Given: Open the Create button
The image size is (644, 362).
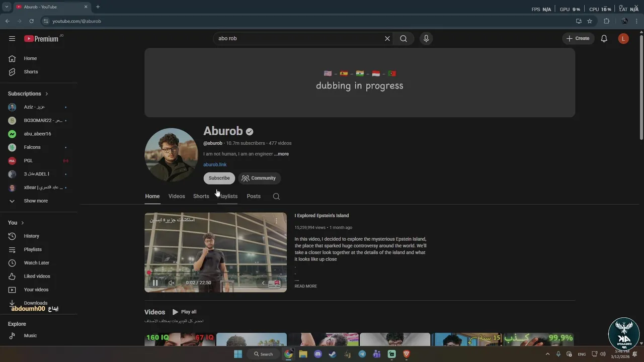Looking at the screenshot, I should (x=578, y=39).
